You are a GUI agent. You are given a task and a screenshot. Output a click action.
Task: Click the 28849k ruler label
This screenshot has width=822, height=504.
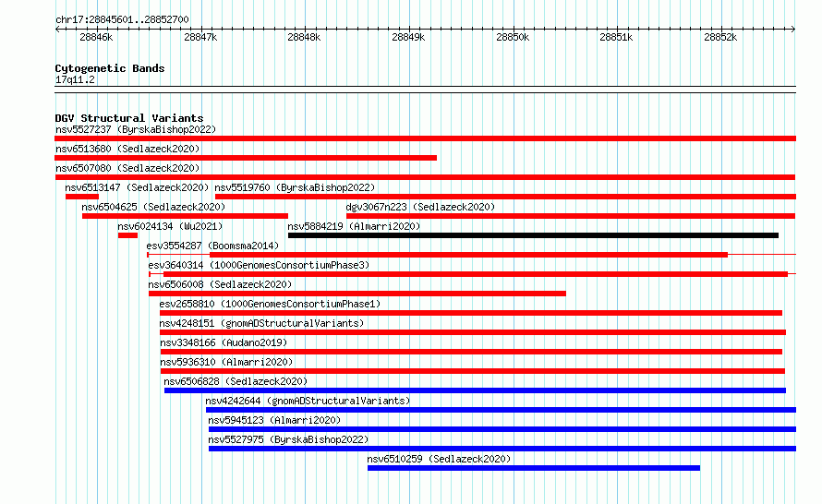(408, 37)
